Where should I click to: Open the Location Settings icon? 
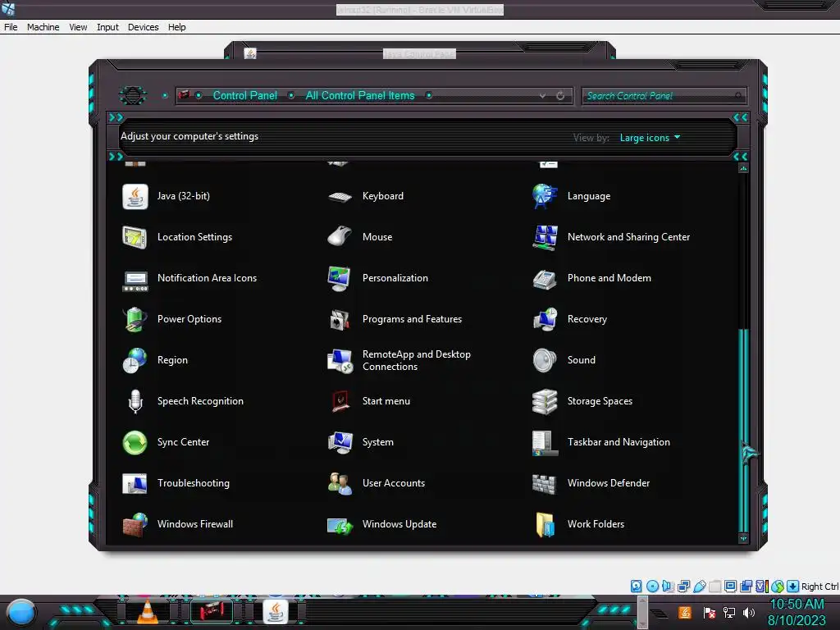(x=135, y=237)
